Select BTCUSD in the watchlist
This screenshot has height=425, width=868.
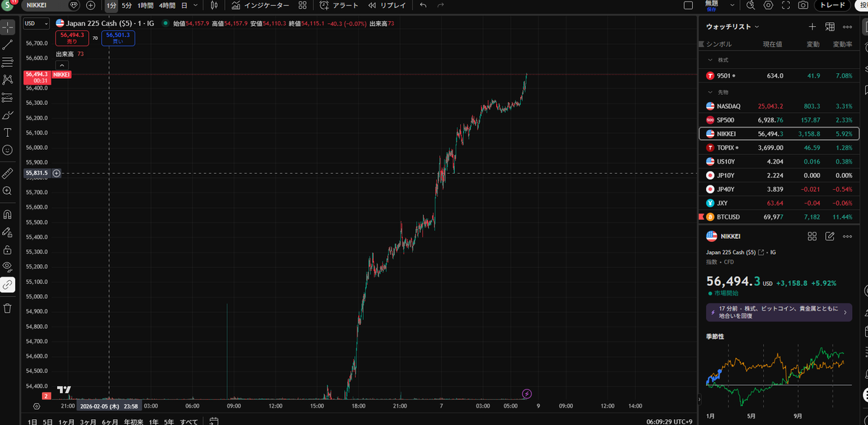779,216
